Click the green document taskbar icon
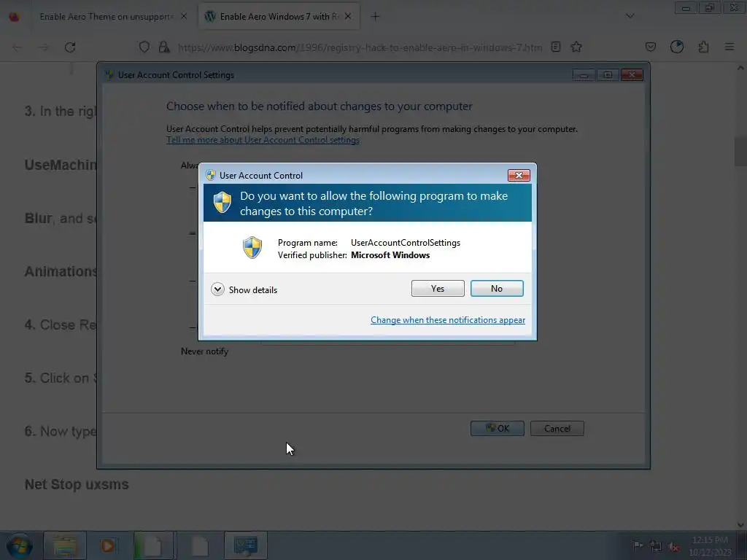 pyautogui.click(x=153, y=545)
